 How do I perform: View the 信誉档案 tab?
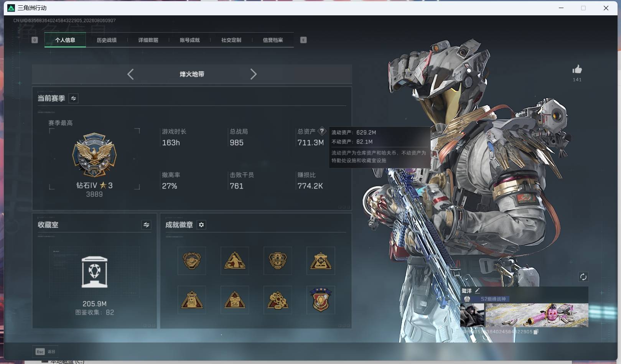[273, 40]
